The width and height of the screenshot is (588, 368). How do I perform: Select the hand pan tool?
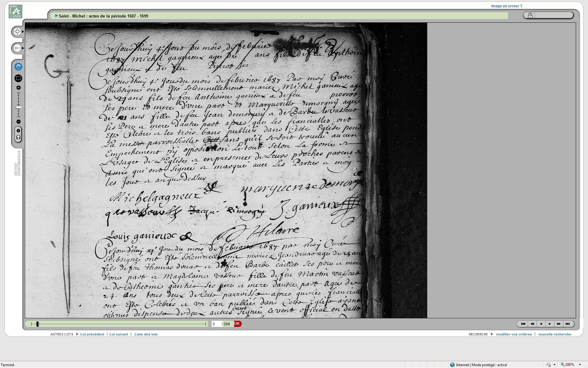click(18, 67)
